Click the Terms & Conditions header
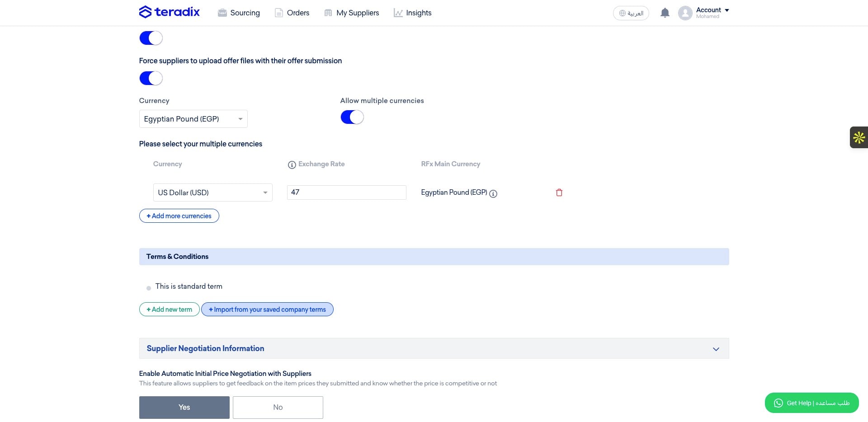 [434, 257]
